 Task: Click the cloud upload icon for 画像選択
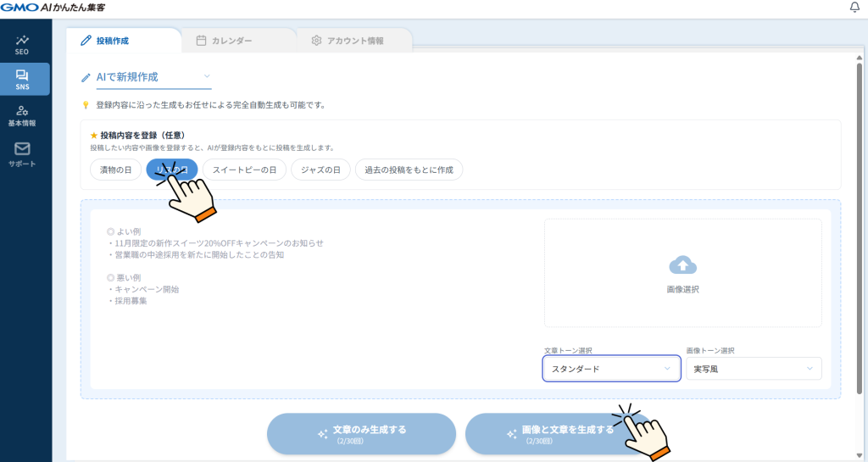[682, 265]
